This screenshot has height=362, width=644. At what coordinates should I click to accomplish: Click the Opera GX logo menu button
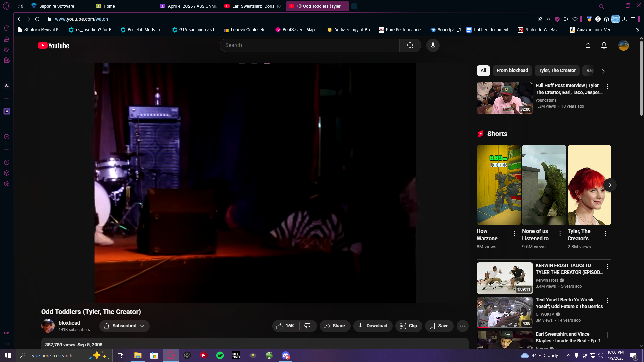coord(7,6)
